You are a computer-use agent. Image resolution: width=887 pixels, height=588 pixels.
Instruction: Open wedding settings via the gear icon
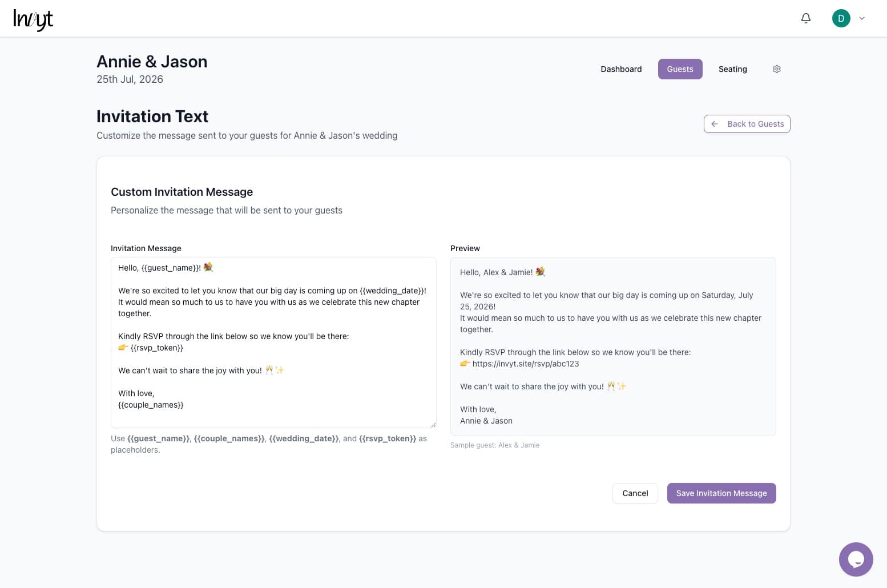click(776, 69)
